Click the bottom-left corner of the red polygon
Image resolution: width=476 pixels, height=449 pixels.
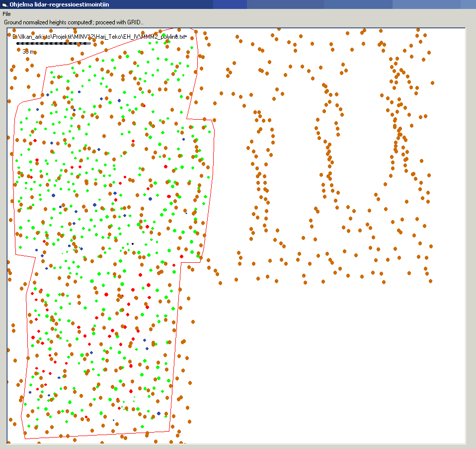(x=25, y=438)
